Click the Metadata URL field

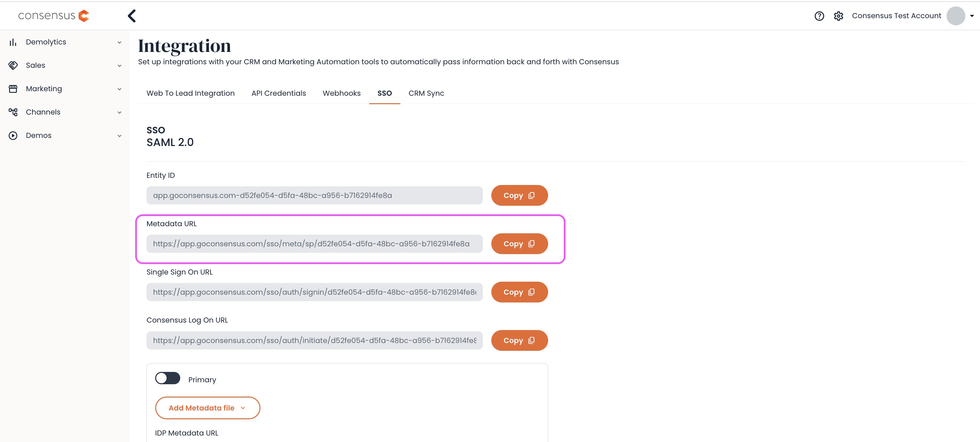click(x=314, y=244)
